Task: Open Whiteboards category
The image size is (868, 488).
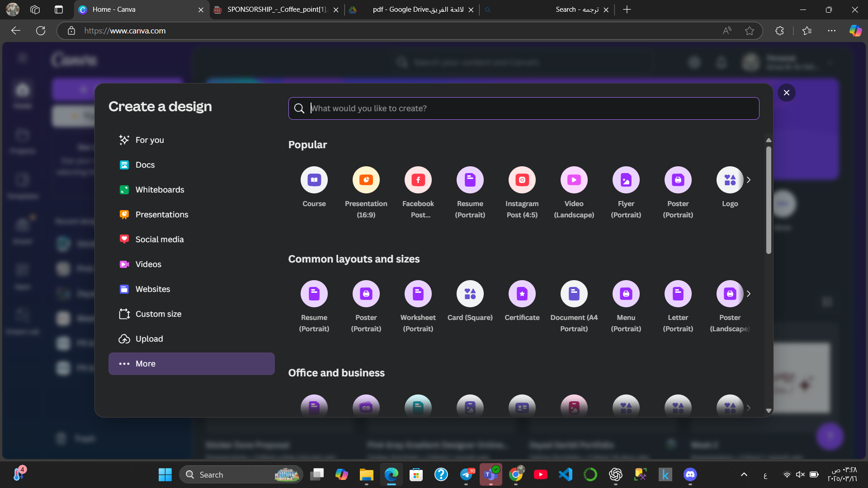Action: pyautogui.click(x=191, y=190)
